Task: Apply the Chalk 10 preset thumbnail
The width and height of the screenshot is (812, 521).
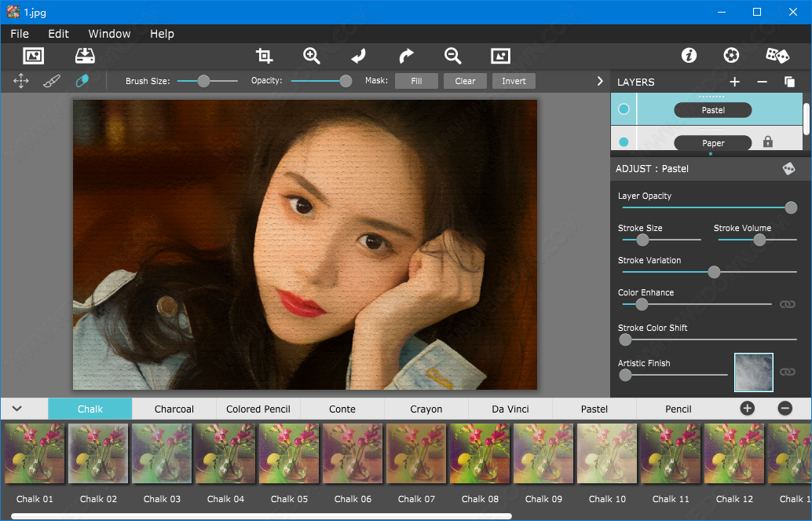Action: [607, 453]
